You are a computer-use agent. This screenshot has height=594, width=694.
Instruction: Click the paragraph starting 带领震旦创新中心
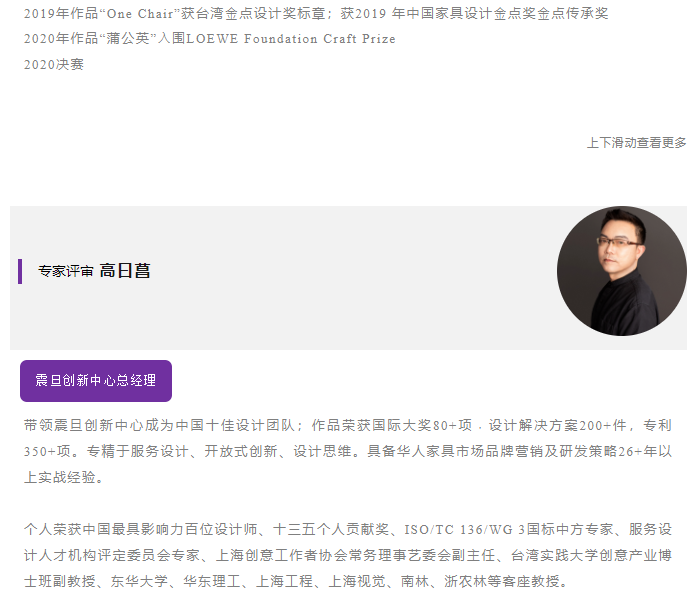point(348,451)
